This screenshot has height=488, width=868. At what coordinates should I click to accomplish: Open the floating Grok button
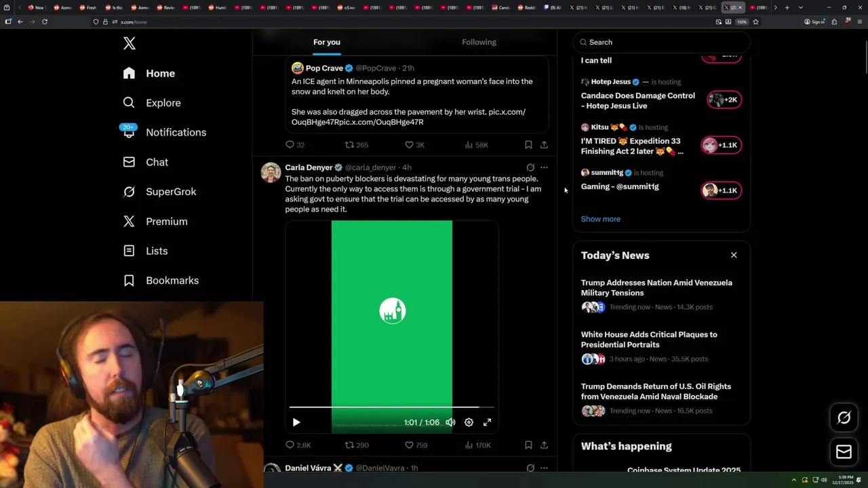coord(844,418)
